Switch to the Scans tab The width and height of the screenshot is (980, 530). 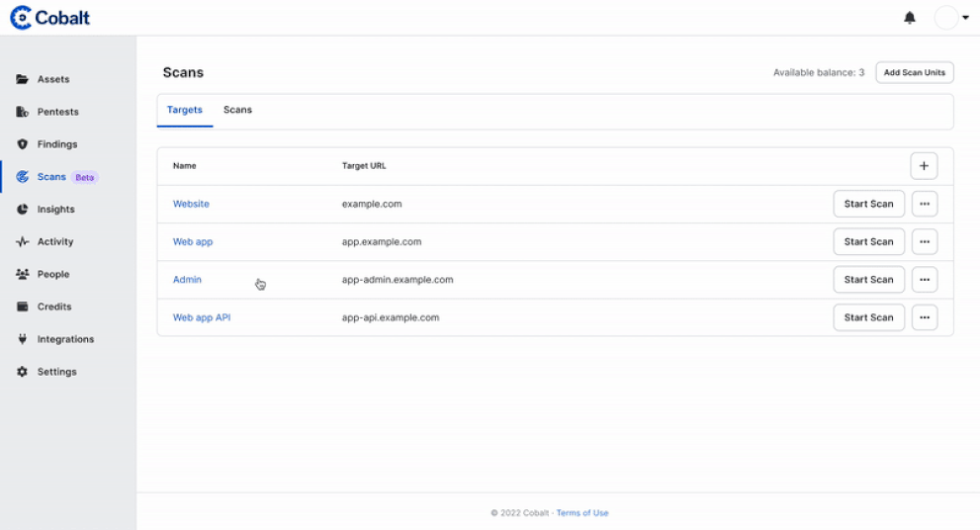(x=237, y=110)
